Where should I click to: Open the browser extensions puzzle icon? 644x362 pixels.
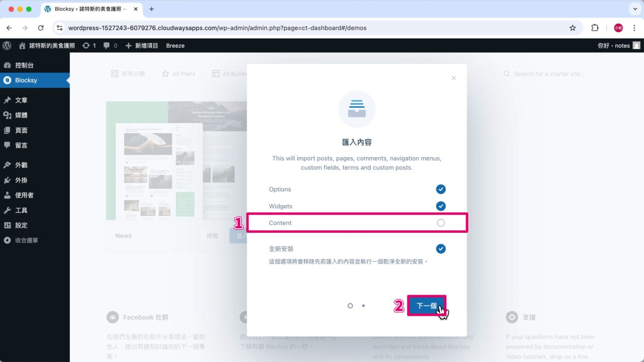click(595, 28)
